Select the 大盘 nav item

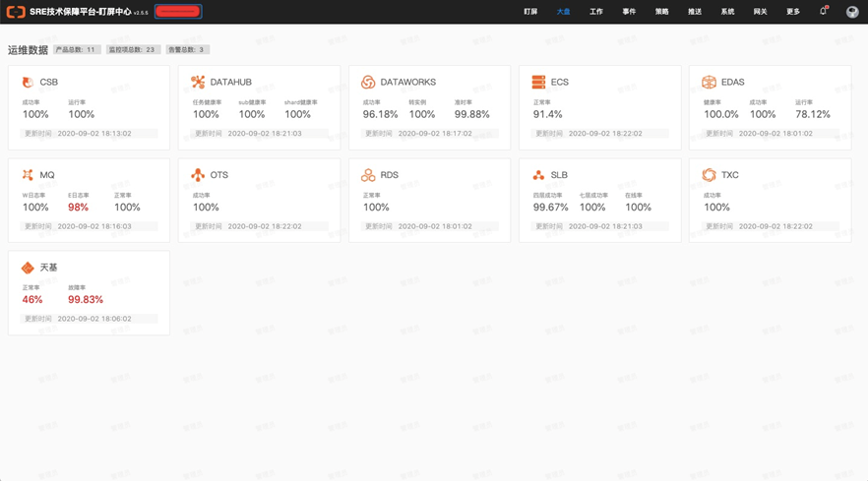click(563, 12)
